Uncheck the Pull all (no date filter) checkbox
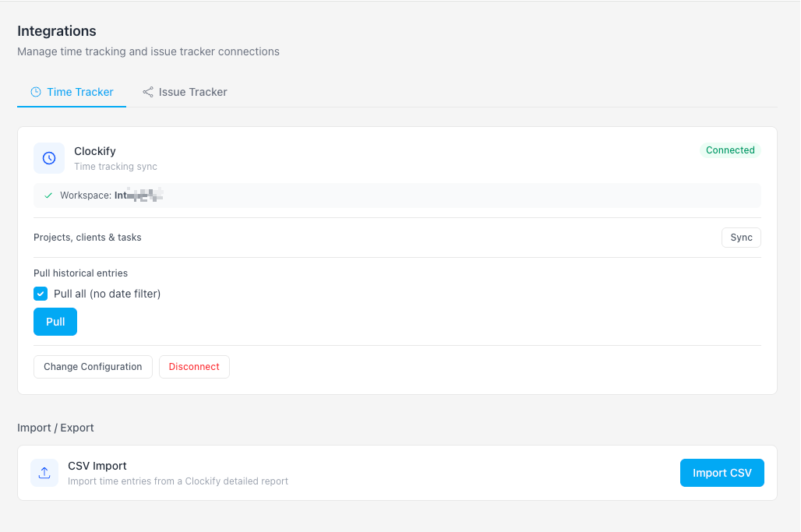Image resolution: width=801 pixels, height=532 pixels. tap(41, 294)
